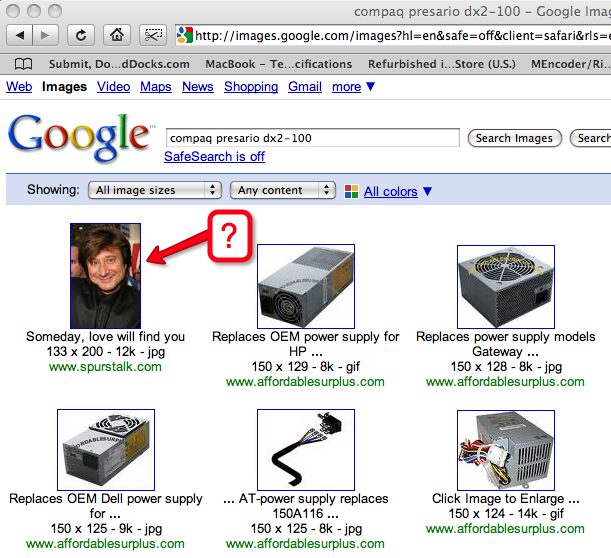
Task: Open the Maps link in top navigation
Action: pos(155,87)
